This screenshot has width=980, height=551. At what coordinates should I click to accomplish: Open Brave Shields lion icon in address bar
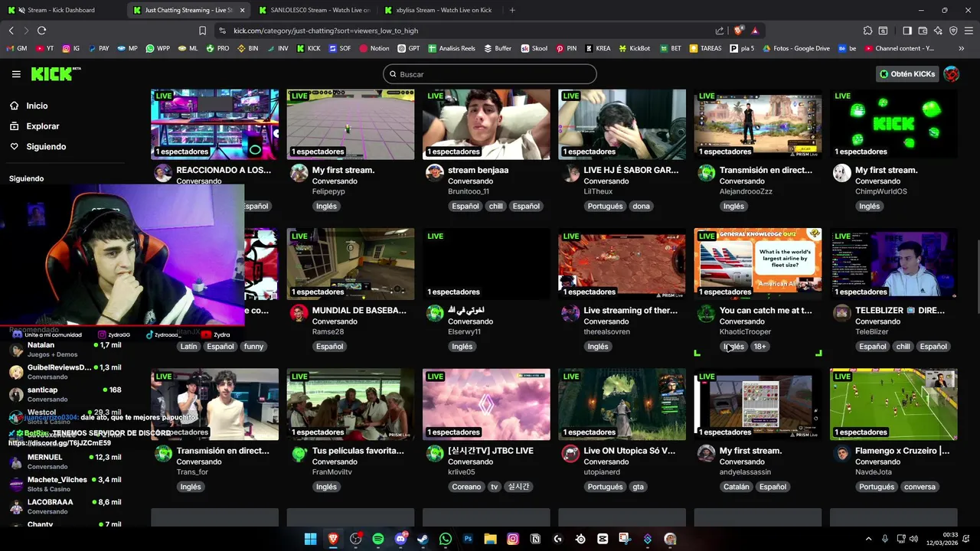[x=738, y=31]
